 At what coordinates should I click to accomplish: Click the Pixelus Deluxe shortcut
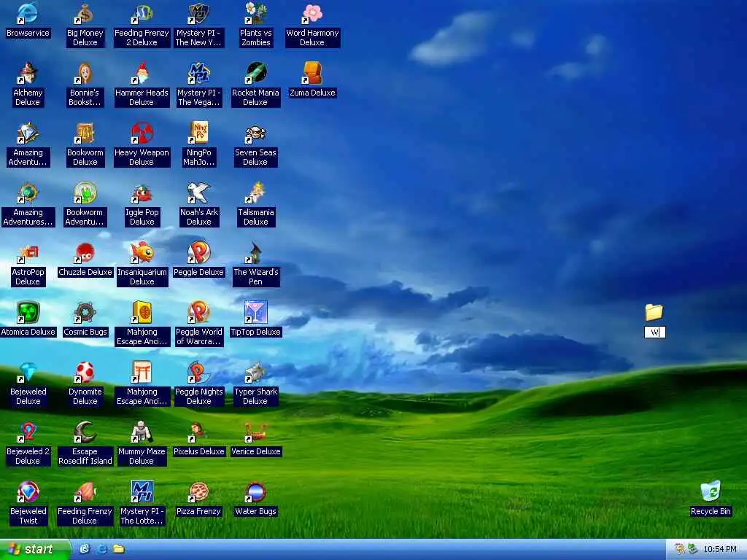(x=198, y=432)
